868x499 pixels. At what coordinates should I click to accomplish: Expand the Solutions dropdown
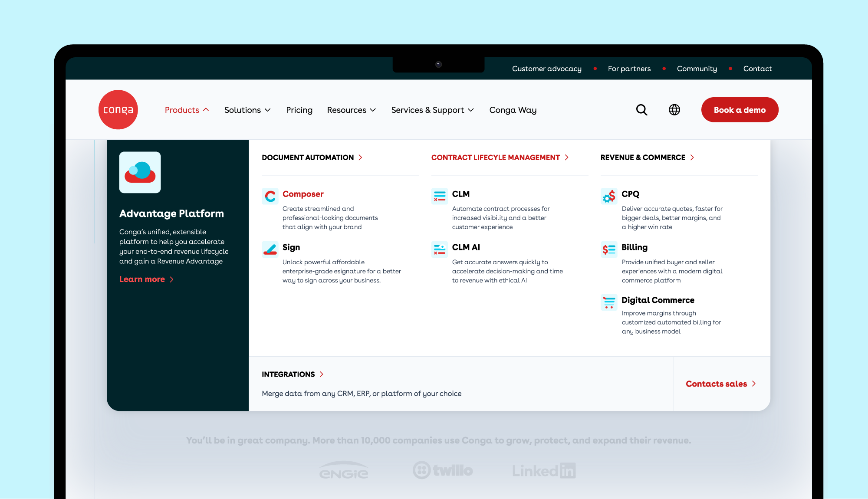click(247, 110)
